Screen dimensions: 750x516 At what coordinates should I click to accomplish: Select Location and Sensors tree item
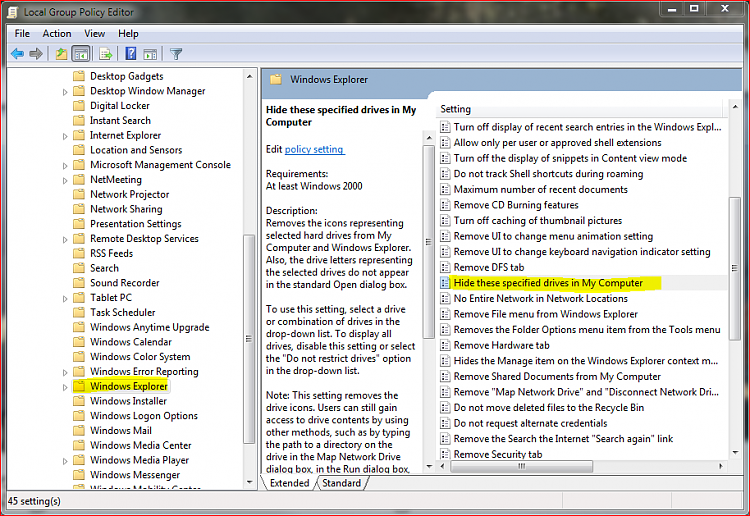tap(136, 150)
